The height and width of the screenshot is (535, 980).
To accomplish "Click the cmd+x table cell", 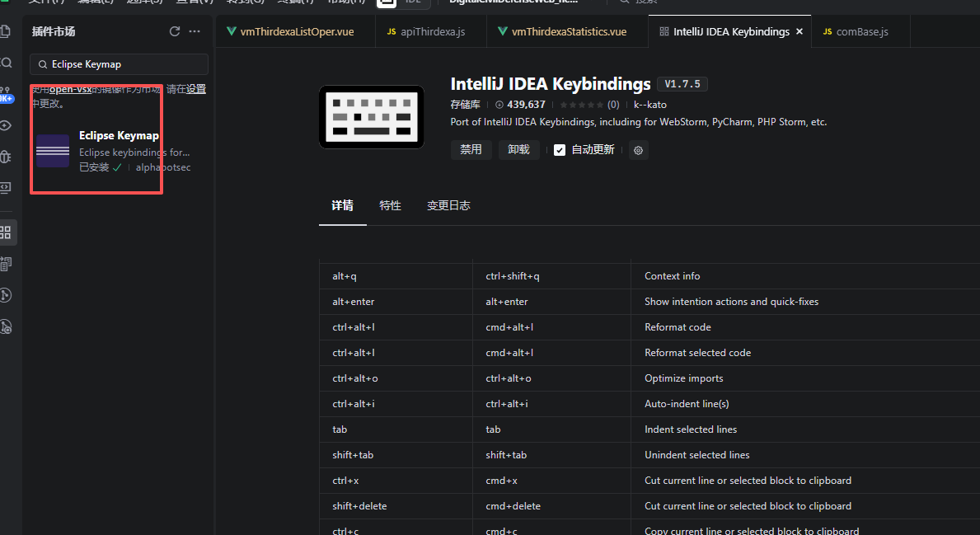I will coord(552,481).
